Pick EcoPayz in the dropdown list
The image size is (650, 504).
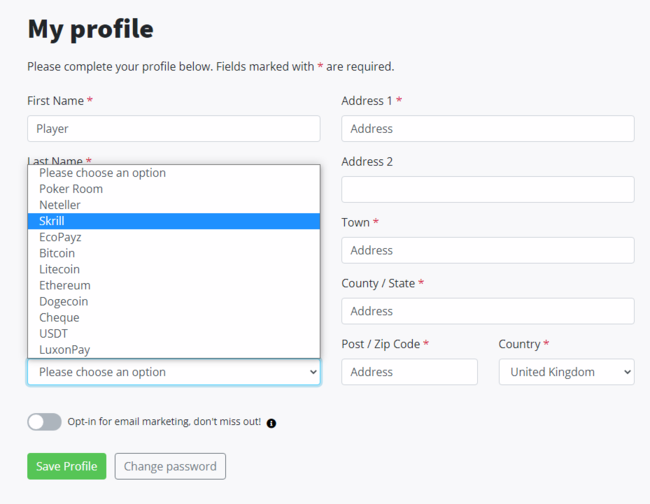pyautogui.click(x=174, y=237)
